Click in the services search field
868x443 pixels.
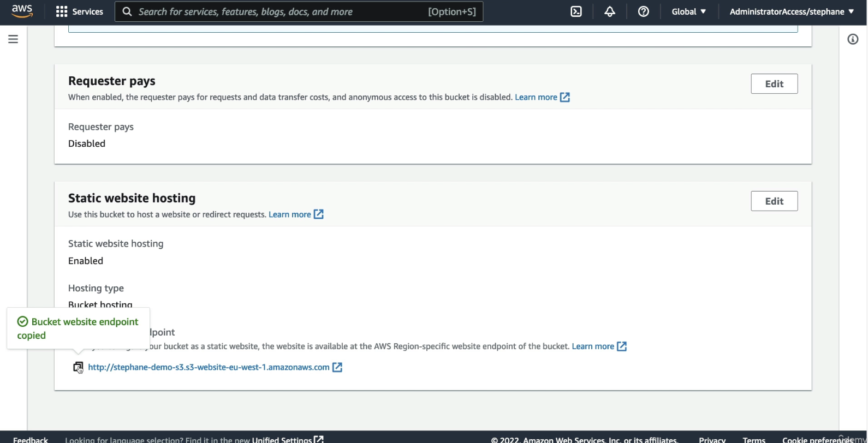click(x=299, y=11)
